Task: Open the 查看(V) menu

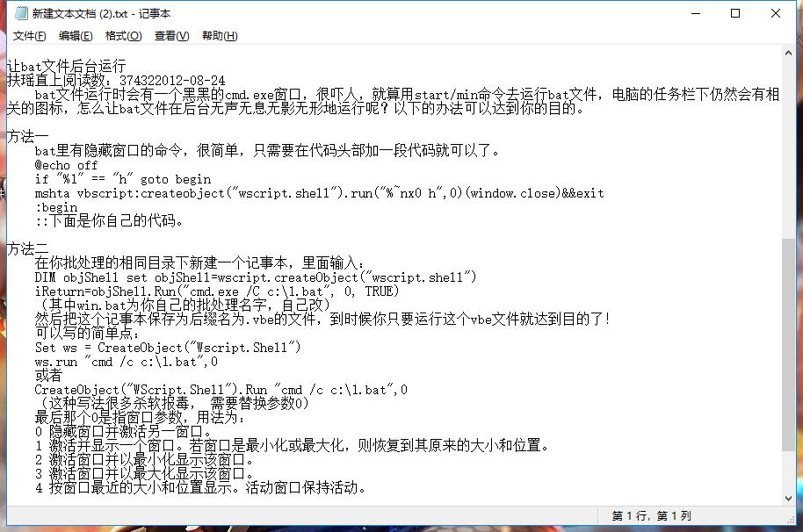Action: click(x=171, y=36)
